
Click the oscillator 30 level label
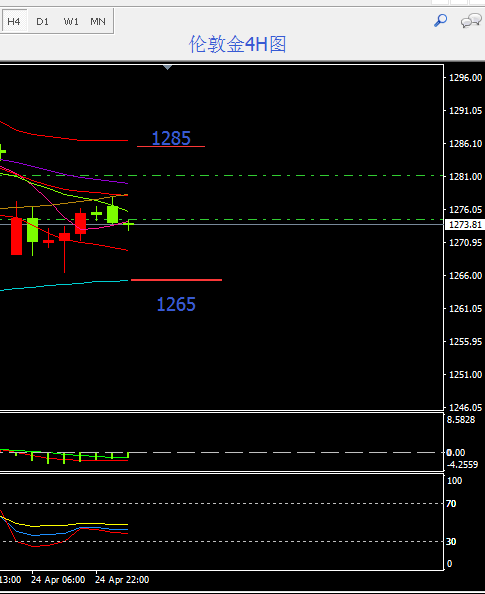(451, 542)
